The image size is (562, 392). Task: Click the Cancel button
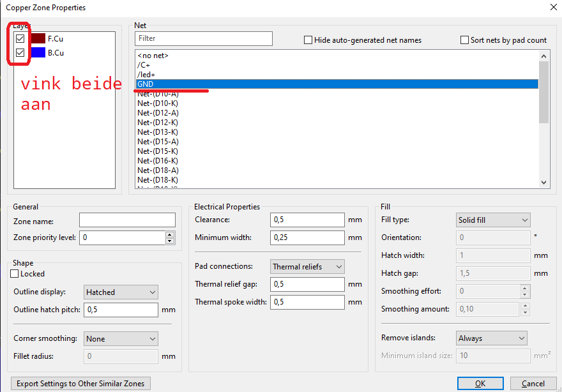[x=533, y=384]
